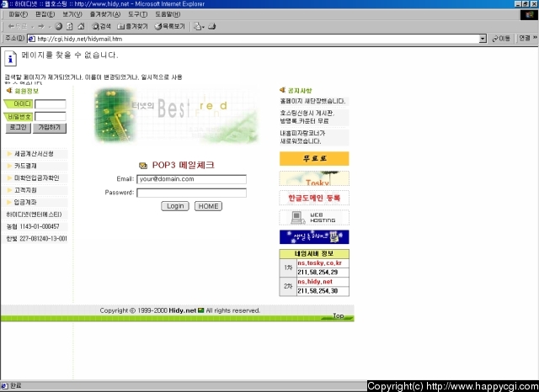Image resolution: width=539 pixels, height=392 pixels.
Task: Open notice 호스팅신청시 게시판, 방명록,카운터 무료
Action: [x=307, y=117]
